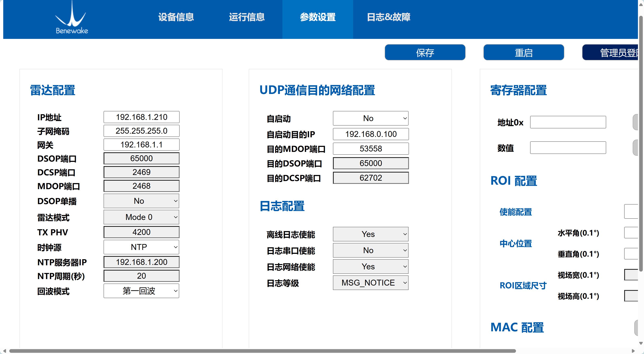Screen dimensions: 644x354
Task: Expand the 离线日志使能 dropdown
Action: [371, 234]
